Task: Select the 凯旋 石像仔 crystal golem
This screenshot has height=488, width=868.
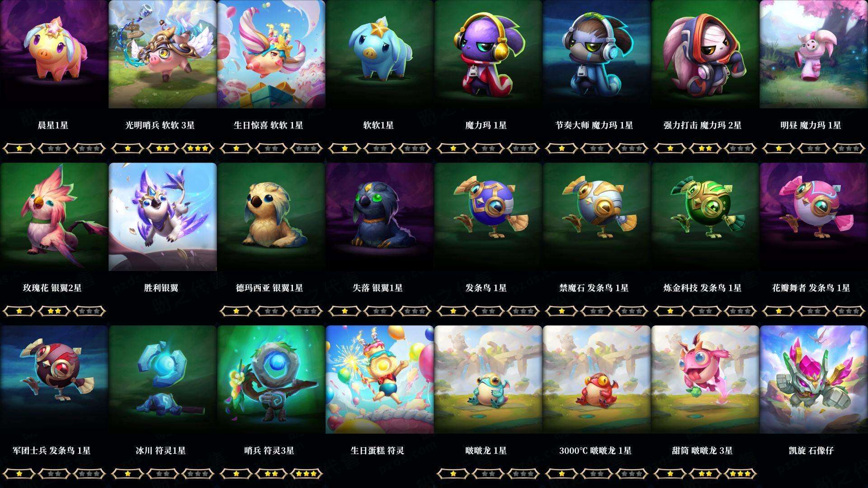Action: (813, 380)
